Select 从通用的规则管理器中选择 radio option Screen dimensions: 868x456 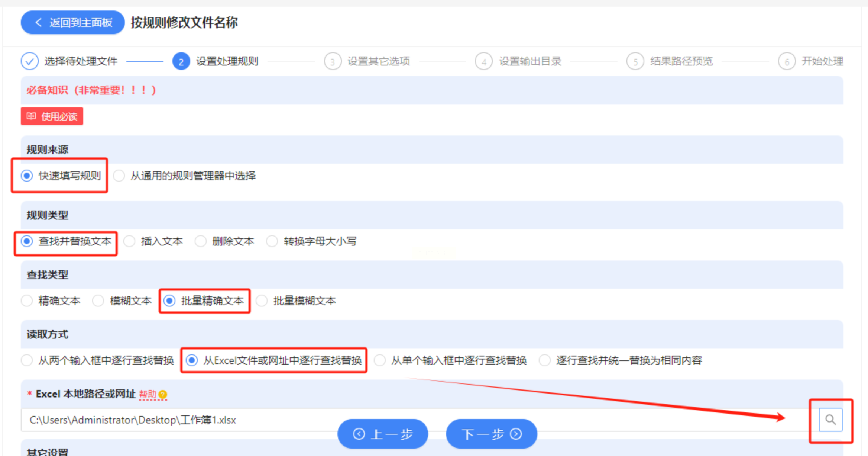tap(119, 176)
